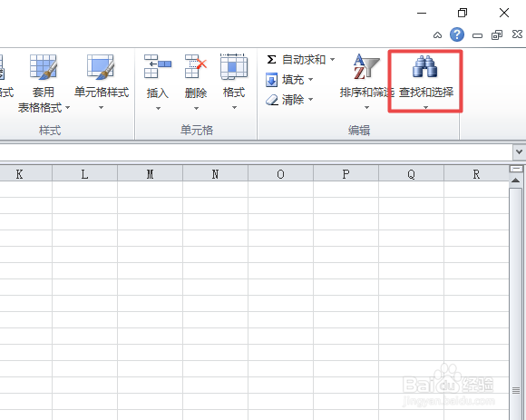Click the Fill (填充) down-arrow icon
Image resolution: width=526 pixels, height=420 pixels.
[x=271, y=80]
